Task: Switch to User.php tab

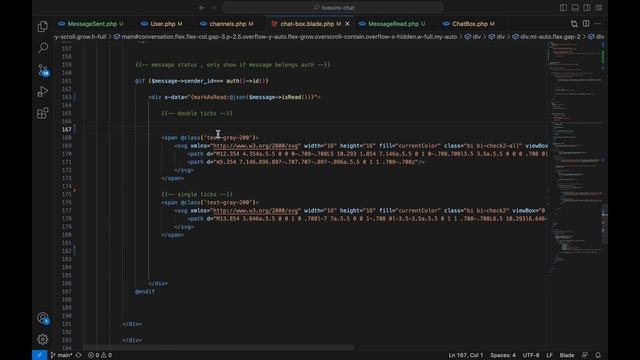Action: (x=162, y=24)
